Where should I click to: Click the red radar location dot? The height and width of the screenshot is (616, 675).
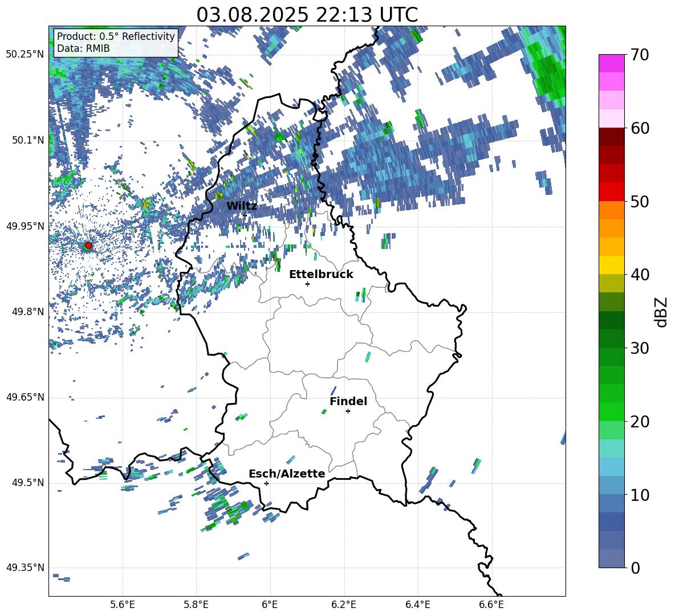(x=88, y=246)
